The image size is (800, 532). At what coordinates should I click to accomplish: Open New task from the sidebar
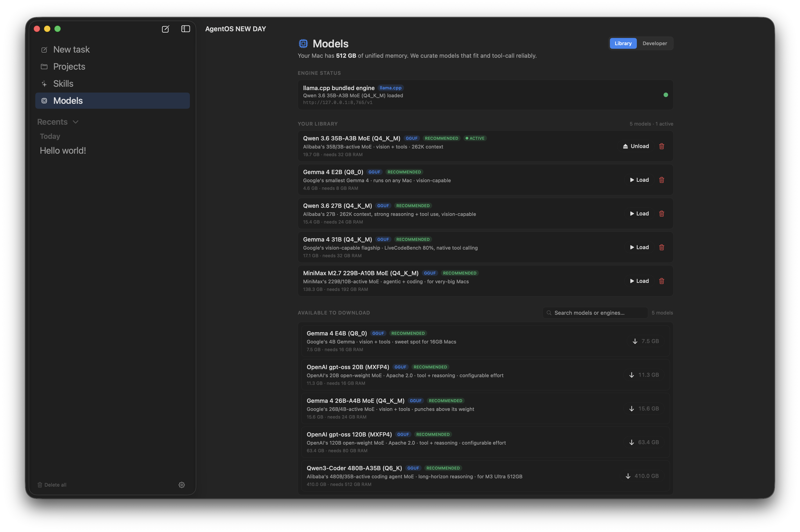coord(112,49)
